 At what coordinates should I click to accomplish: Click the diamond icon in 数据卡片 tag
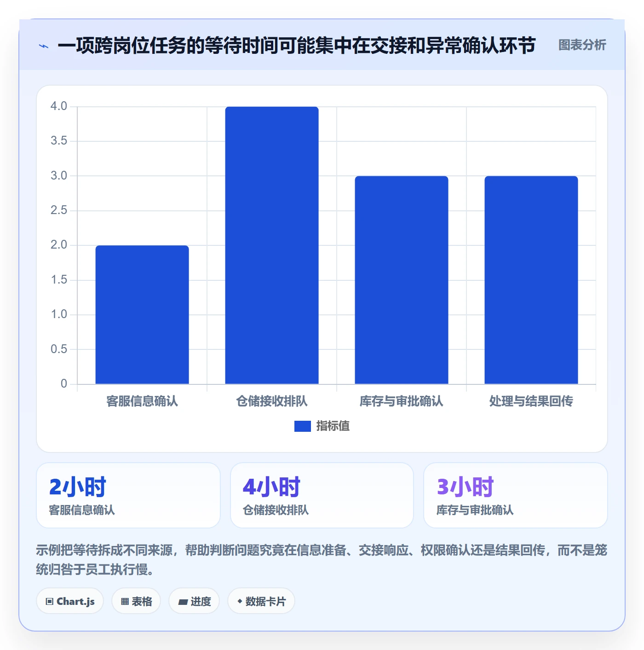[x=240, y=601]
